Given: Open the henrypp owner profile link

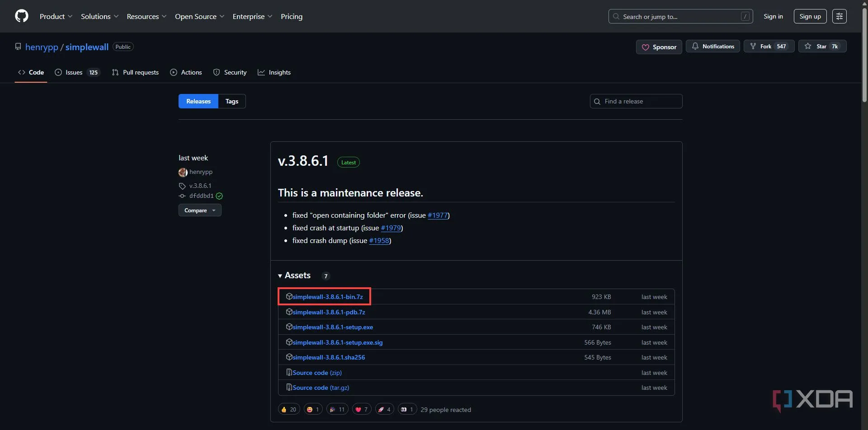Looking at the screenshot, I should point(42,47).
